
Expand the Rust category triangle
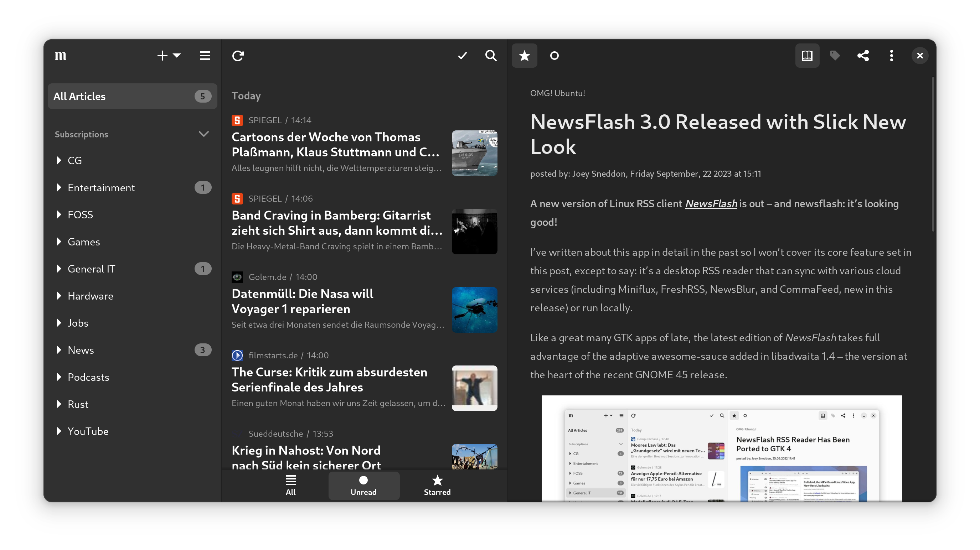[59, 404]
